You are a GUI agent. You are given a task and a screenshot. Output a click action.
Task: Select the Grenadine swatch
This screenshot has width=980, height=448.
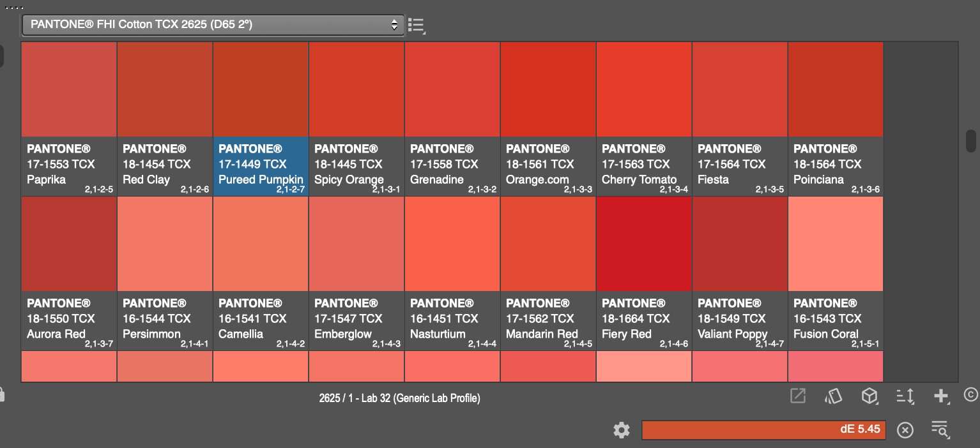[x=452, y=89]
